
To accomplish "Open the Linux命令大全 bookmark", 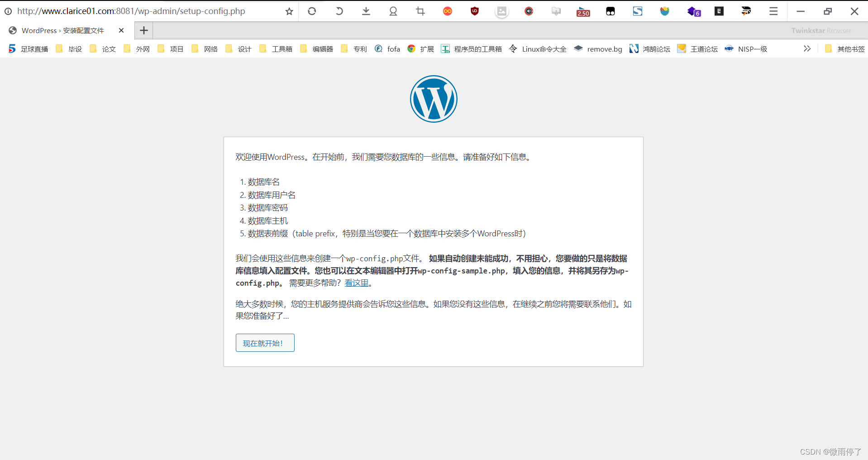I will pos(538,49).
